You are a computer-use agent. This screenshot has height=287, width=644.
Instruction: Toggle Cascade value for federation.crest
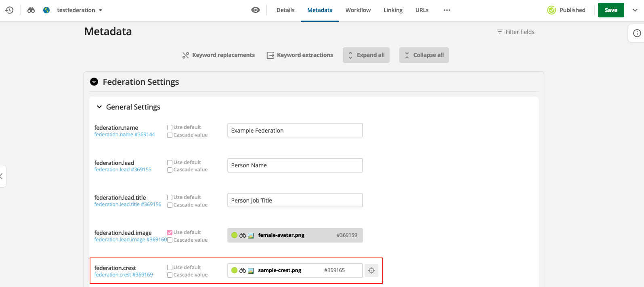[170, 275]
